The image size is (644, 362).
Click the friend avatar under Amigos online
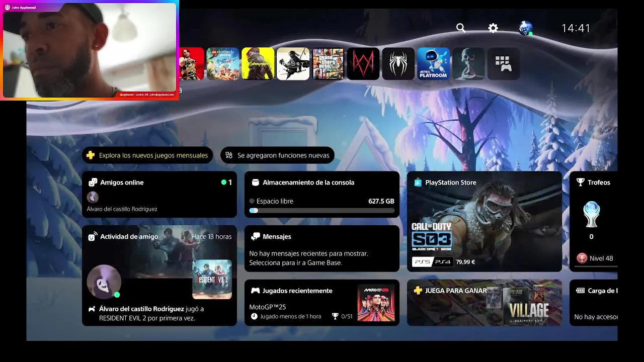93,197
